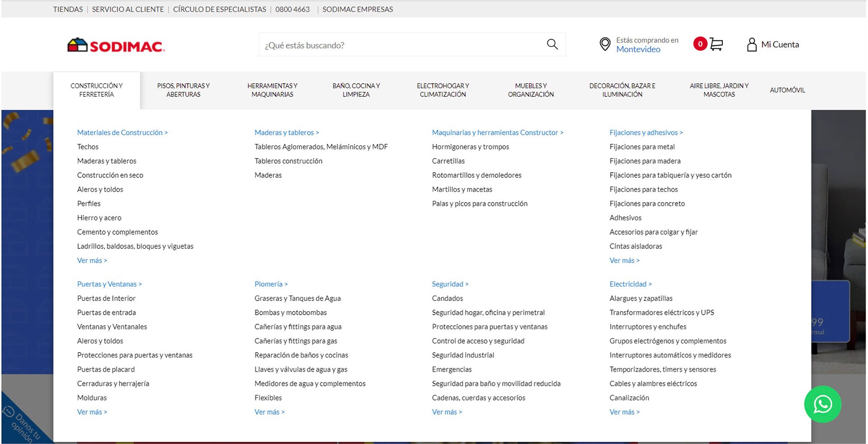The image size is (868, 444).
Task: Open Construcción y Ferretería menu tab
Action: [x=96, y=90]
